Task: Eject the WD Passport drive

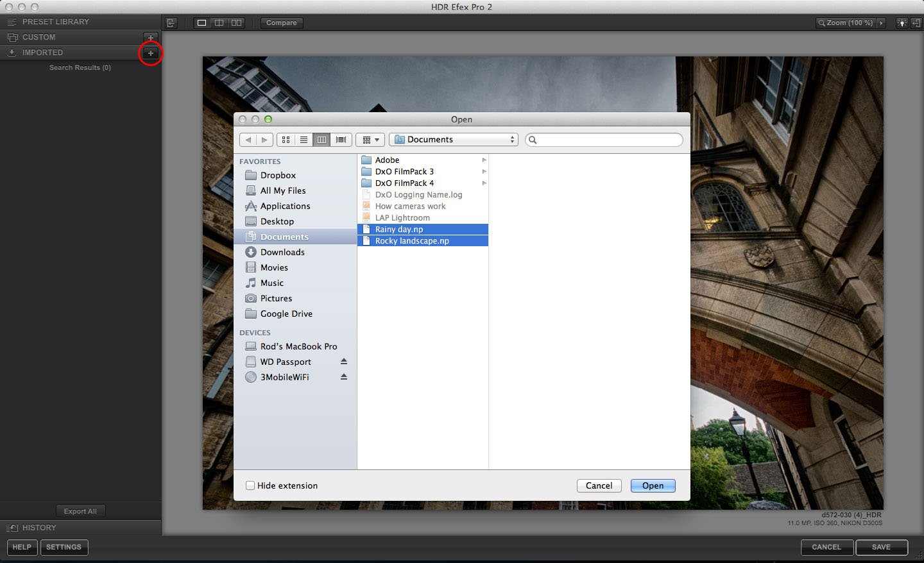Action: (344, 362)
